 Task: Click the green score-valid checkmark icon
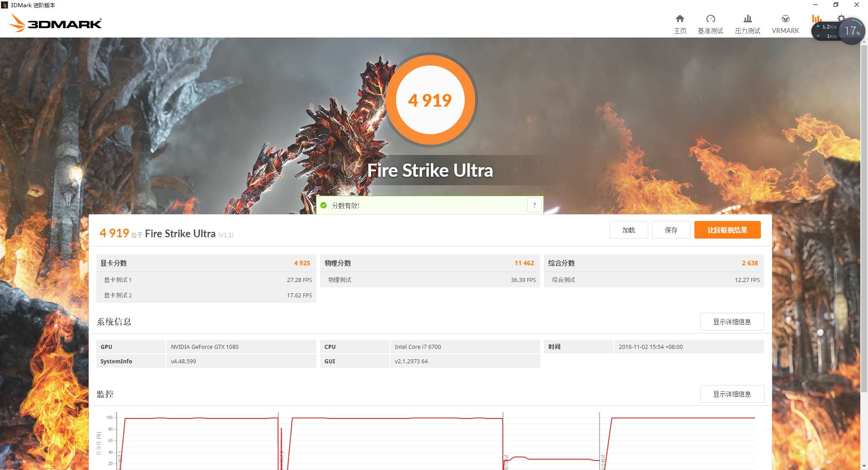coord(323,206)
